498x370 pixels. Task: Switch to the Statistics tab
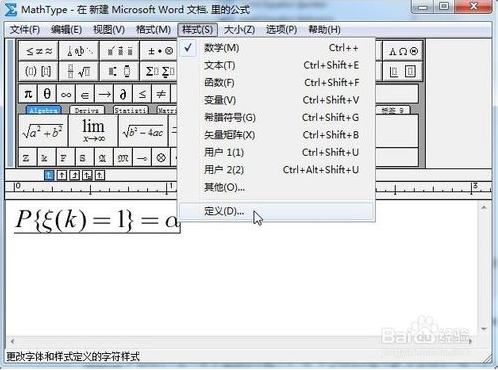(130, 110)
